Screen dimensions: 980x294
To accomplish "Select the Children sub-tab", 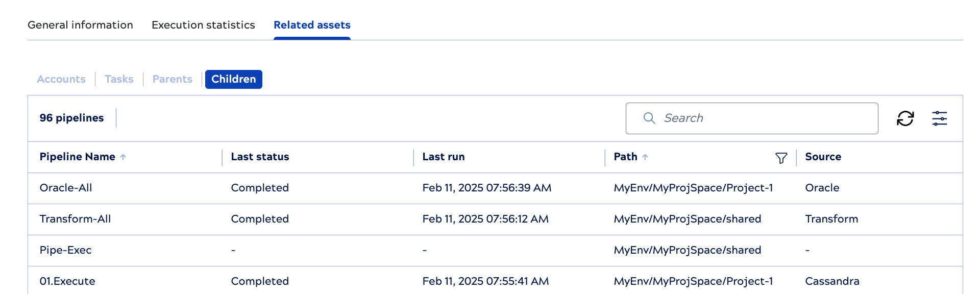I will [x=234, y=79].
